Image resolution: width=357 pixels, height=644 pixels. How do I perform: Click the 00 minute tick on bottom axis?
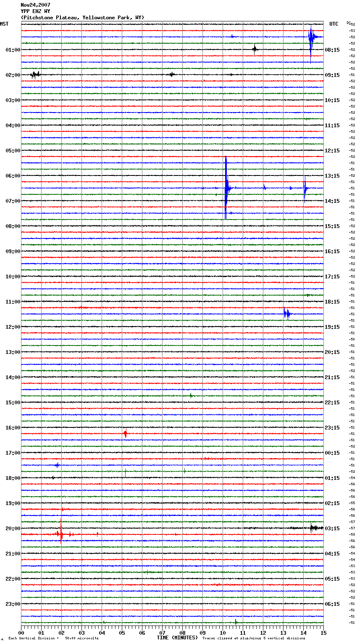(x=21, y=633)
